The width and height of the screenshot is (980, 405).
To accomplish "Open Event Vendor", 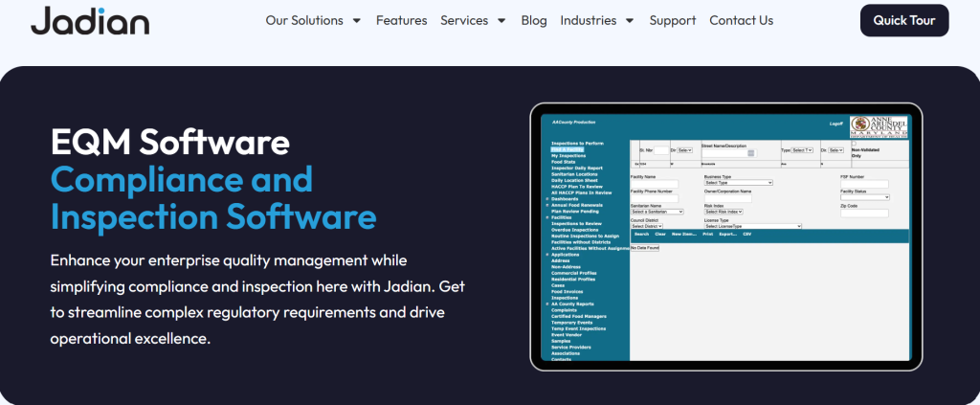I will pyautogui.click(x=565, y=335).
